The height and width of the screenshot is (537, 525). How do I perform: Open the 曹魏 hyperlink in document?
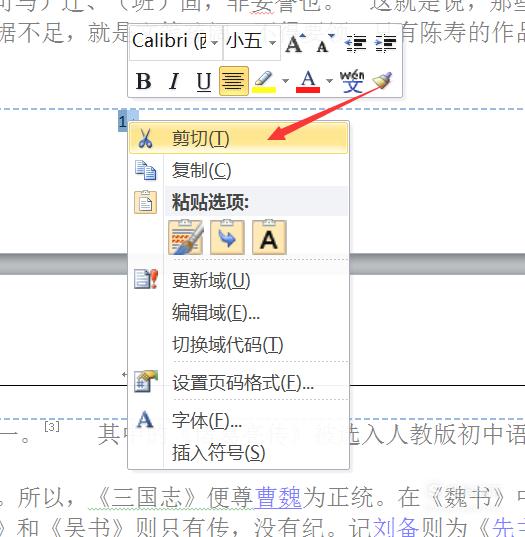pyautogui.click(x=278, y=498)
